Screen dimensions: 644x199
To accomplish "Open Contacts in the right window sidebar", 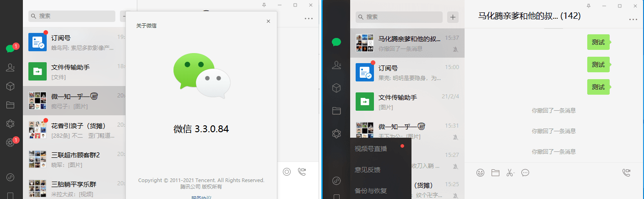I will pos(336,65).
